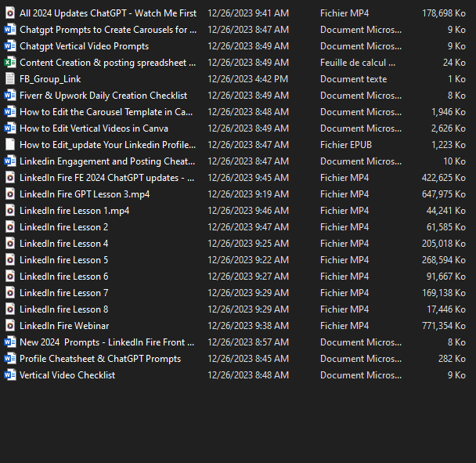Select file name Vertical Video Checklist
476x463 pixels.
point(67,375)
